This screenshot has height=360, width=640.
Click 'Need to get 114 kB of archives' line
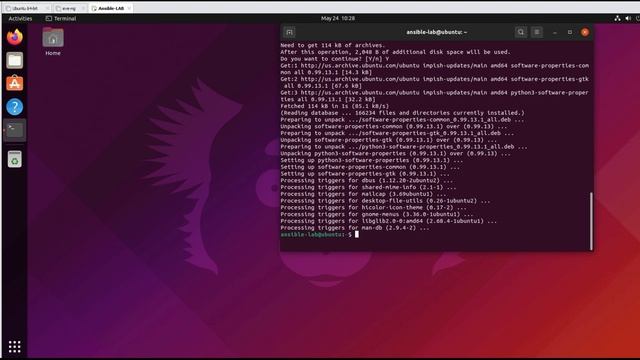[x=333, y=45]
